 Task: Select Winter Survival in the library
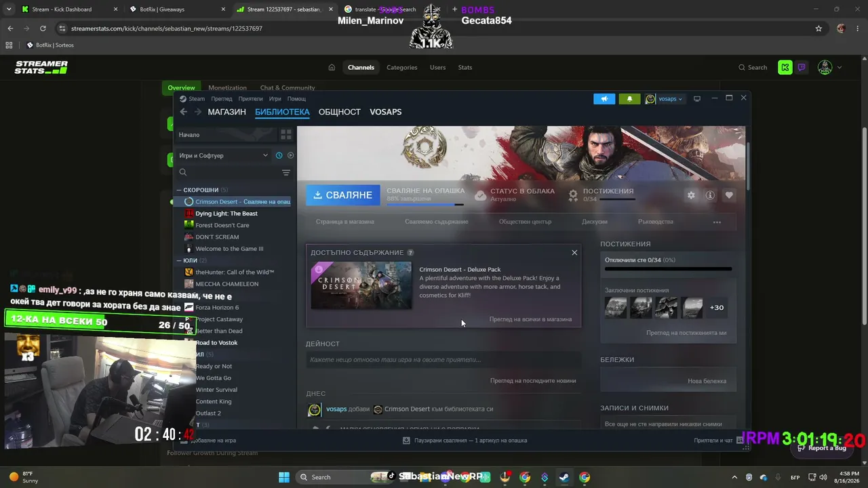216,390
